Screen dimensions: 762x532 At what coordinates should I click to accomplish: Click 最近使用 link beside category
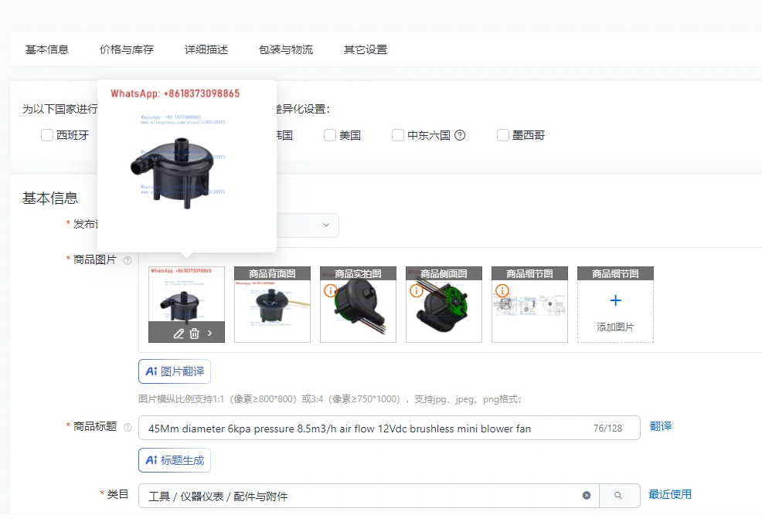point(670,494)
